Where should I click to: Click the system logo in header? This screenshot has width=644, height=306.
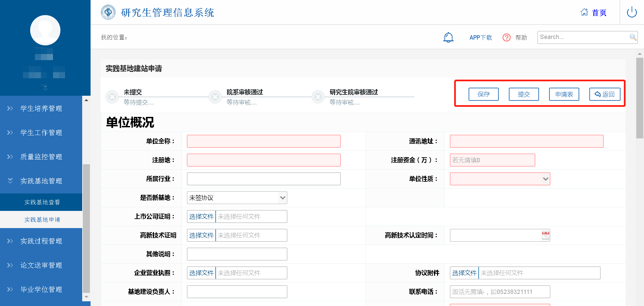tap(108, 12)
